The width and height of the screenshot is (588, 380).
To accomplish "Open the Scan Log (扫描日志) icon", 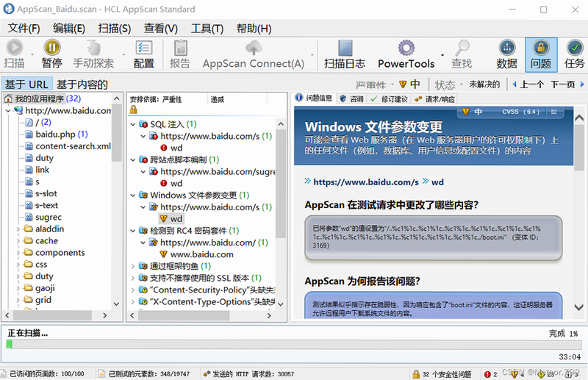I will point(345,48).
